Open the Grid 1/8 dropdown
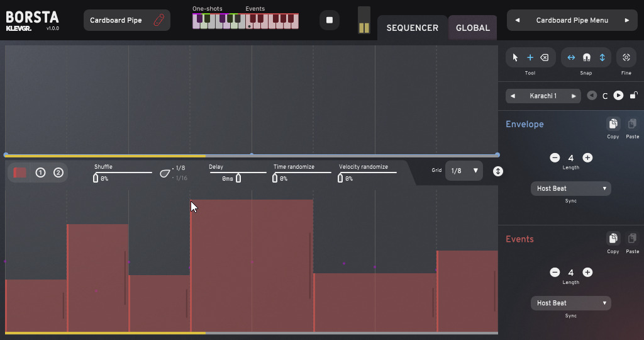644x340 pixels. pos(464,171)
